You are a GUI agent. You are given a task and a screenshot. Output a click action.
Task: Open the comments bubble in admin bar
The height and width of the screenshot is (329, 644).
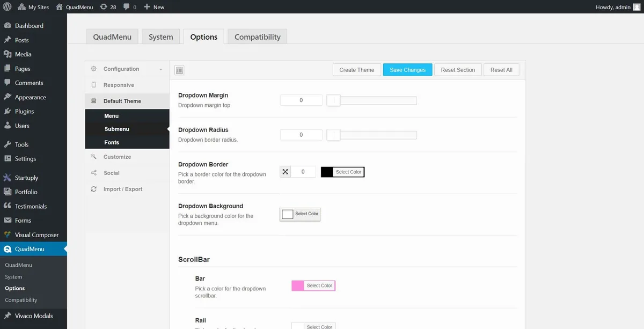[129, 7]
